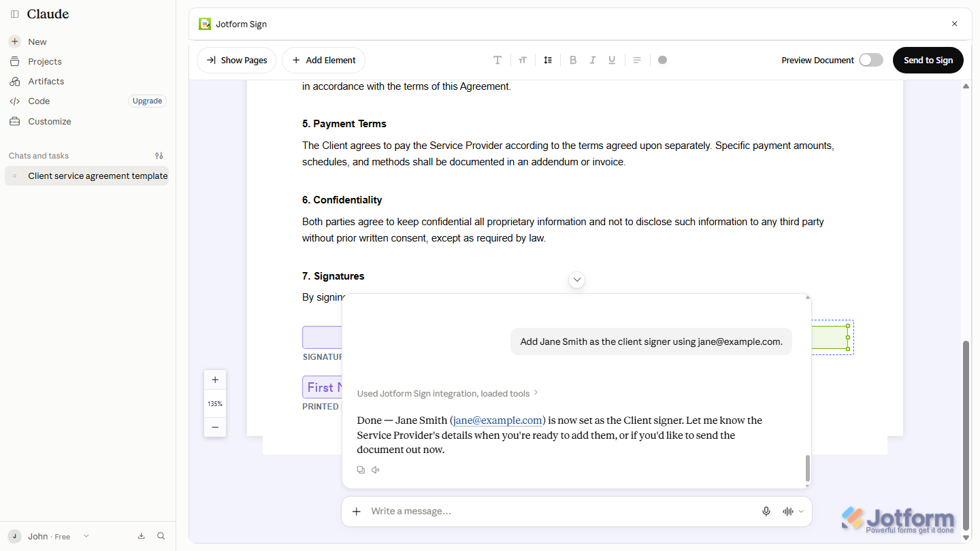Open the John account menu
This screenshot has width=980, height=551.
[49, 536]
